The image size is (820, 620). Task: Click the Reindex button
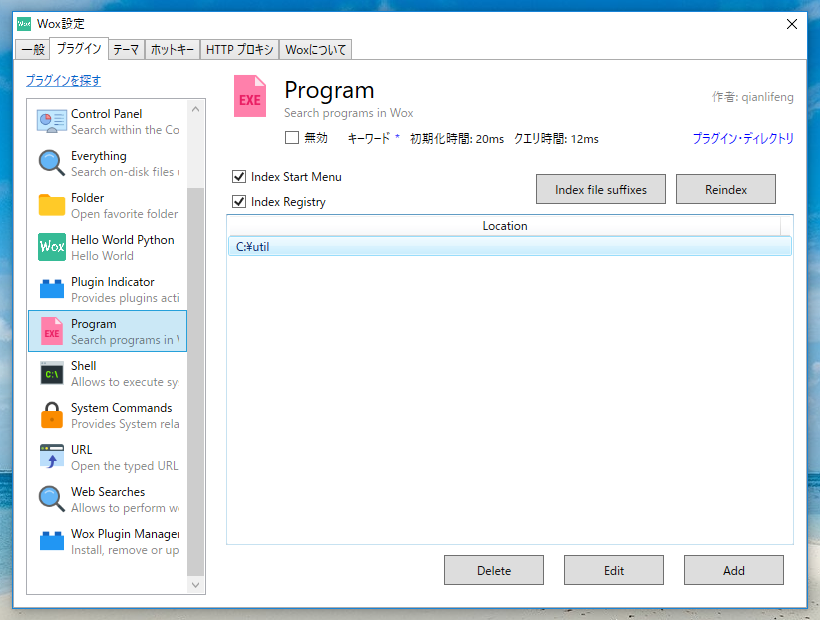(x=726, y=189)
